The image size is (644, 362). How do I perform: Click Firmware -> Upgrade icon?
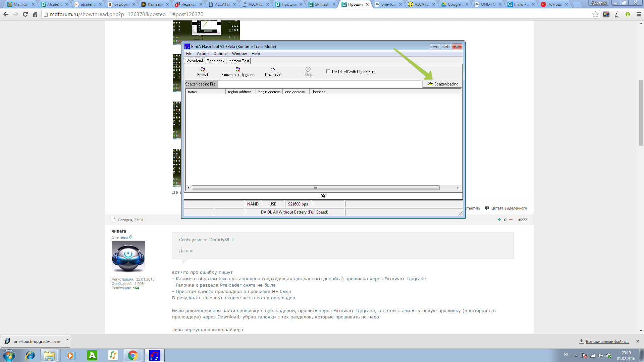point(237,69)
